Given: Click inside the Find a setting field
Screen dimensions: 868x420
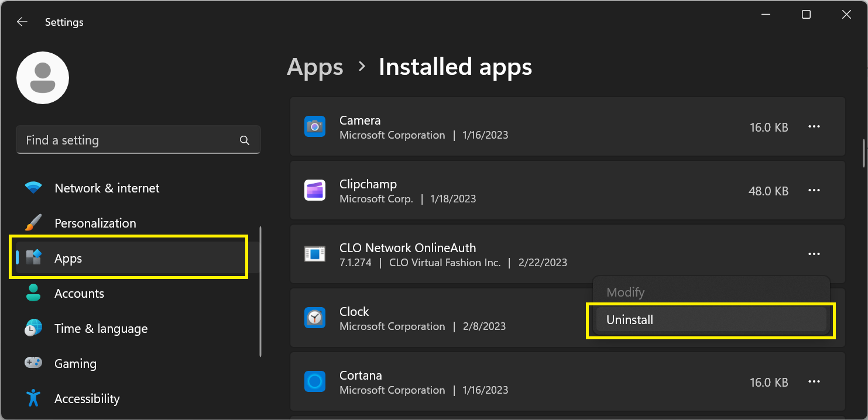Looking at the screenshot, I should 117,140.
